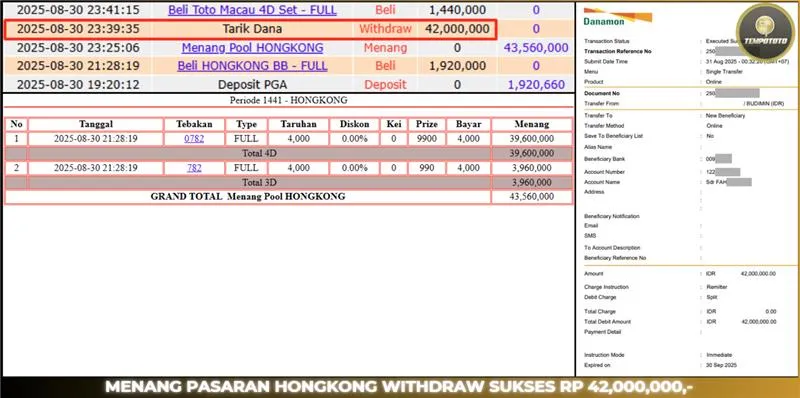The width and height of the screenshot is (800, 398).
Task: Click the Total 3D summary row label
Action: tap(260, 182)
